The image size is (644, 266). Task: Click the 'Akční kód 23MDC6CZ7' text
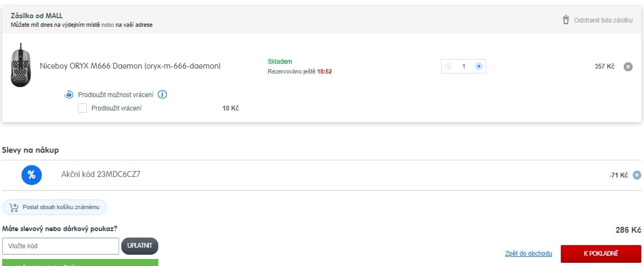pos(101,174)
